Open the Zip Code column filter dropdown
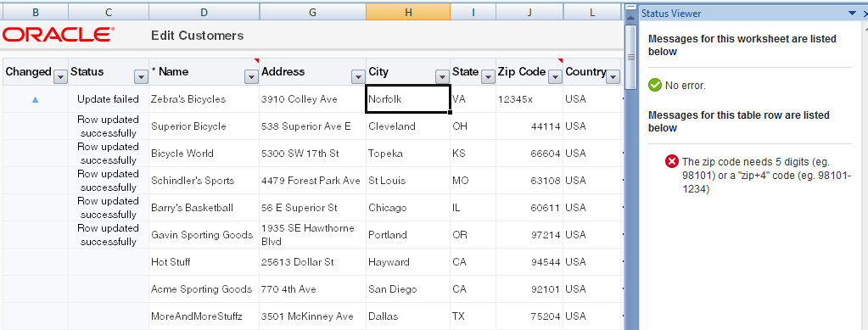The height and width of the screenshot is (330, 868). (555, 77)
